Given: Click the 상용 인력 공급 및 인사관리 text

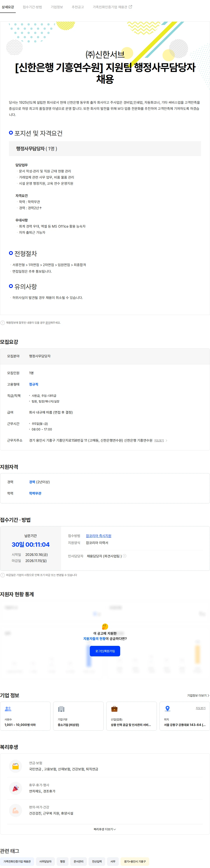Looking at the screenshot, I should tap(131, 724).
